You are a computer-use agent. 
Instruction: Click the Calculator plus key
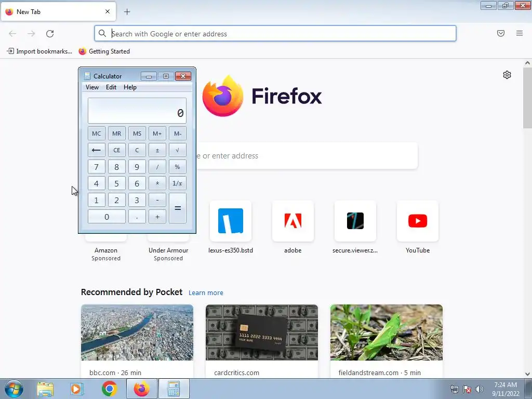[157, 217]
